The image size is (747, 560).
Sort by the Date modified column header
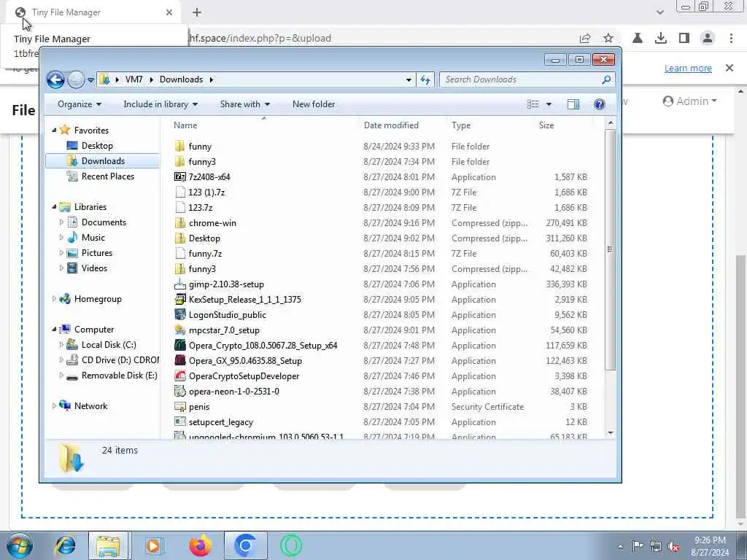pyautogui.click(x=403, y=125)
